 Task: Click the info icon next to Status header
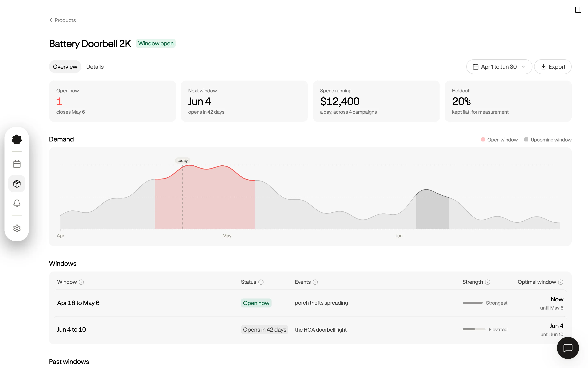(x=261, y=282)
